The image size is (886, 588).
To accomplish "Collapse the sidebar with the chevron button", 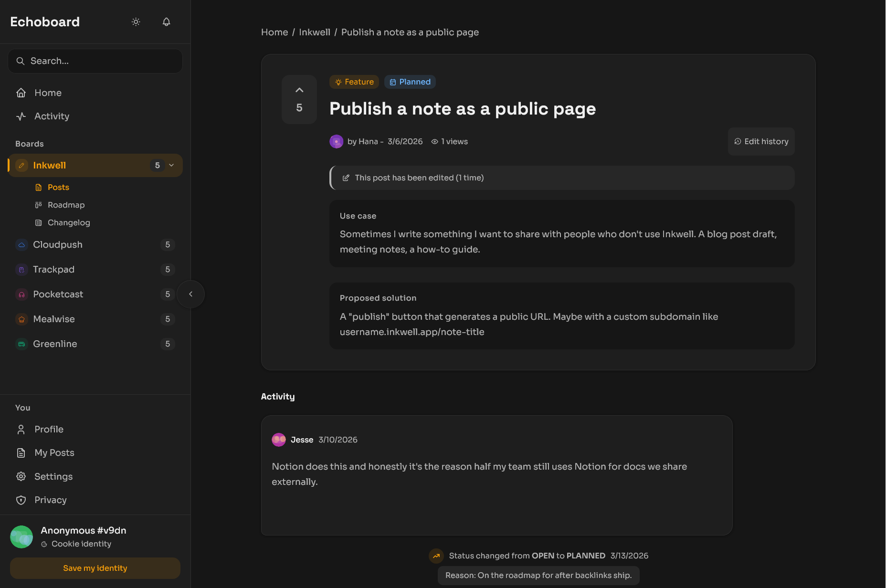I will click(x=190, y=294).
